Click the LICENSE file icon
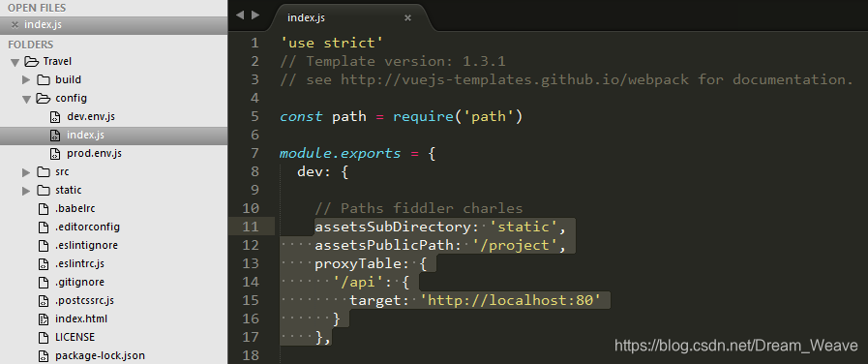This screenshot has height=364, width=868. 44,338
